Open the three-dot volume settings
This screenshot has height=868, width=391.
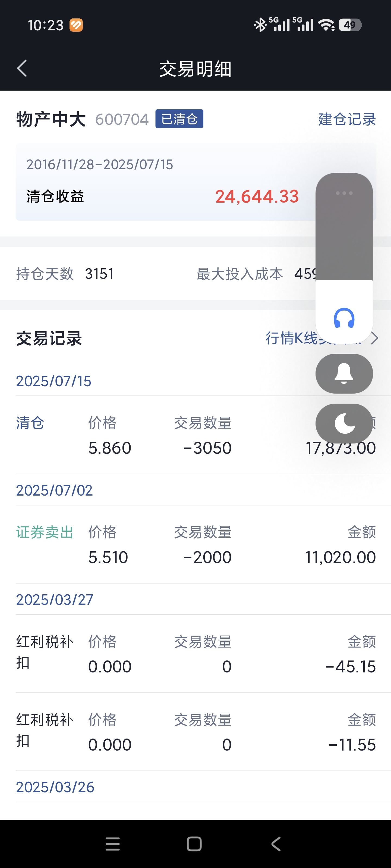point(344,193)
